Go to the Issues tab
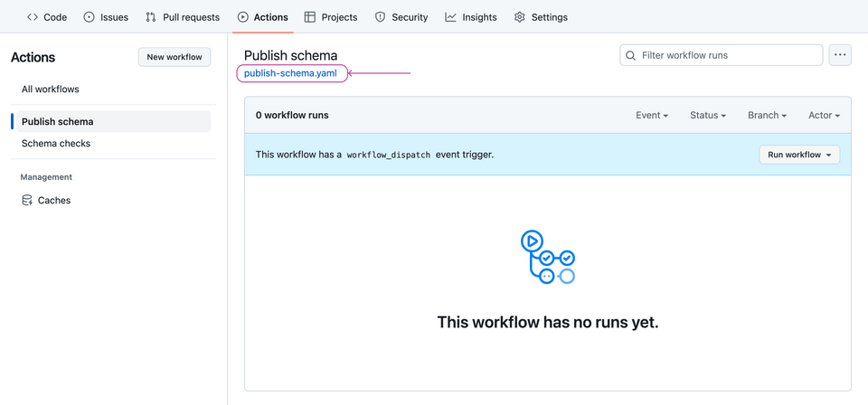The image size is (868, 405). click(x=106, y=17)
